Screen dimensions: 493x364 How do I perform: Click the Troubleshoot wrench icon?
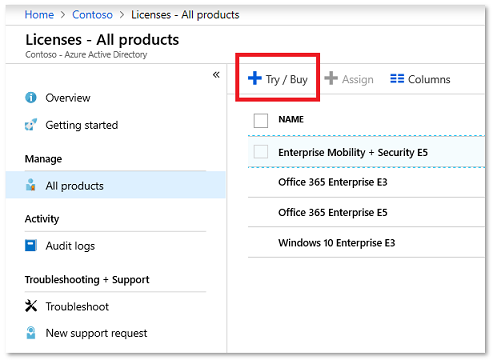click(x=31, y=306)
